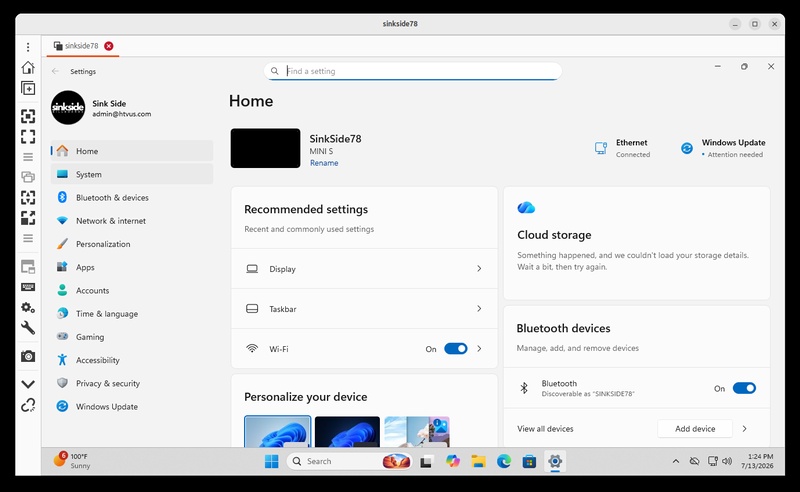Click View all devices
This screenshot has width=800, height=492.
tap(545, 429)
